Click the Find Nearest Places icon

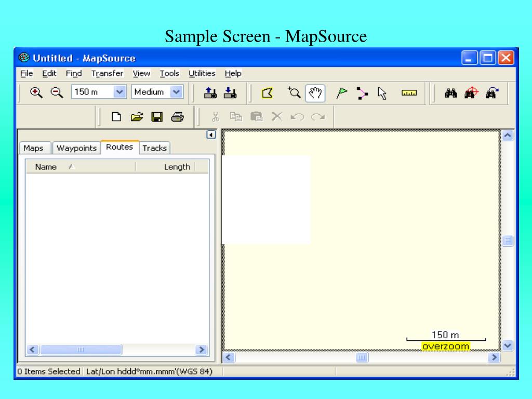(471, 92)
